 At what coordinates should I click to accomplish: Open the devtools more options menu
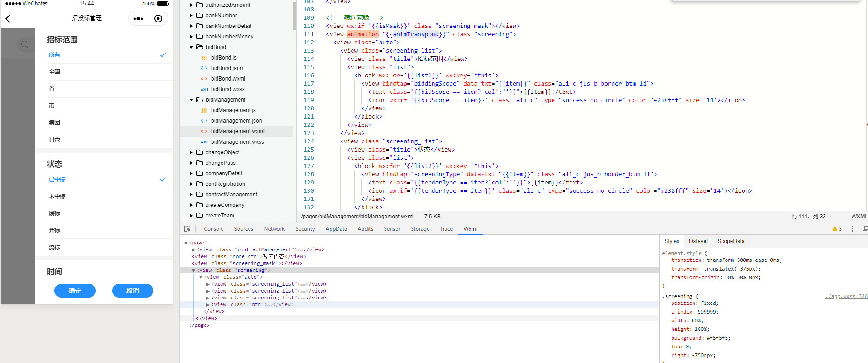[x=852, y=229]
